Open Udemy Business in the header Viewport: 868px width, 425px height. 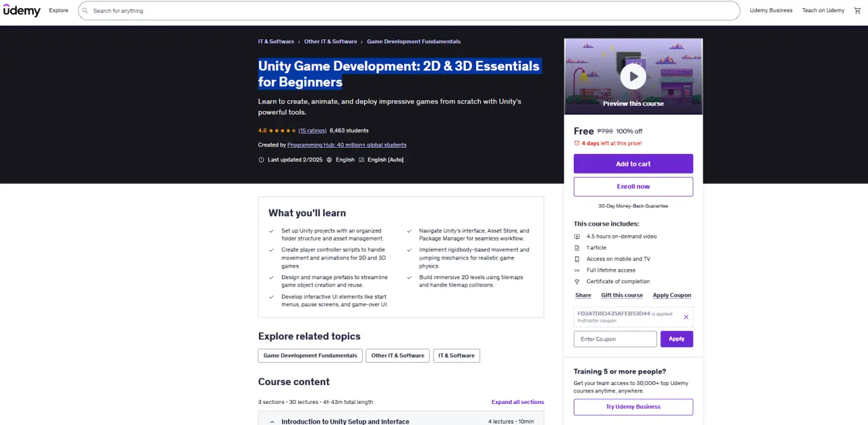(771, 11)
